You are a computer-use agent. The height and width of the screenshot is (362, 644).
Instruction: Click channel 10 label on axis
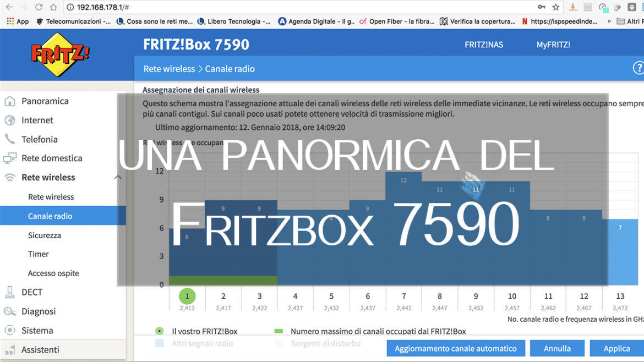(x=512, y=296)
